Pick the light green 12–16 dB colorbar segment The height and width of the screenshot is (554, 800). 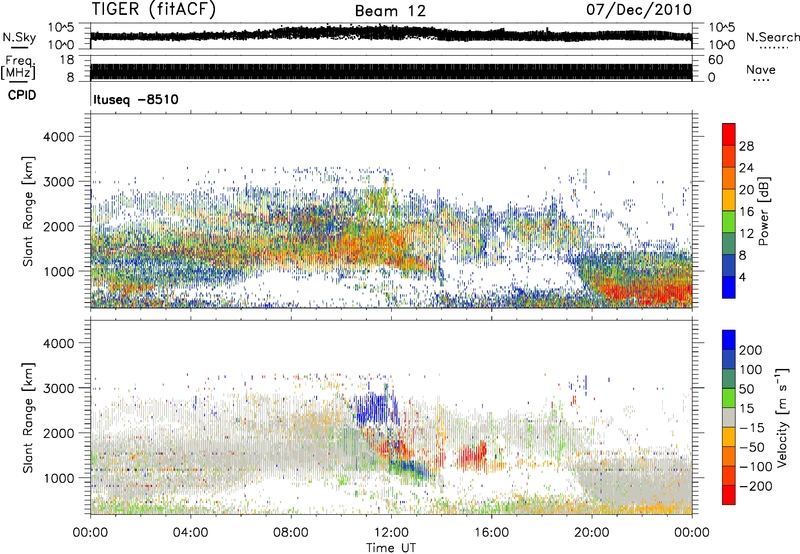pos(729,222)
